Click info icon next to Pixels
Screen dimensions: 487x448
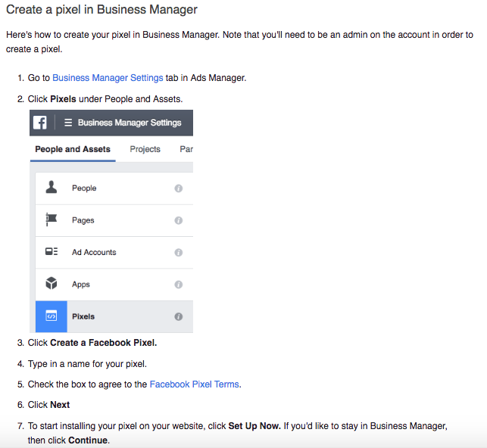178,316
